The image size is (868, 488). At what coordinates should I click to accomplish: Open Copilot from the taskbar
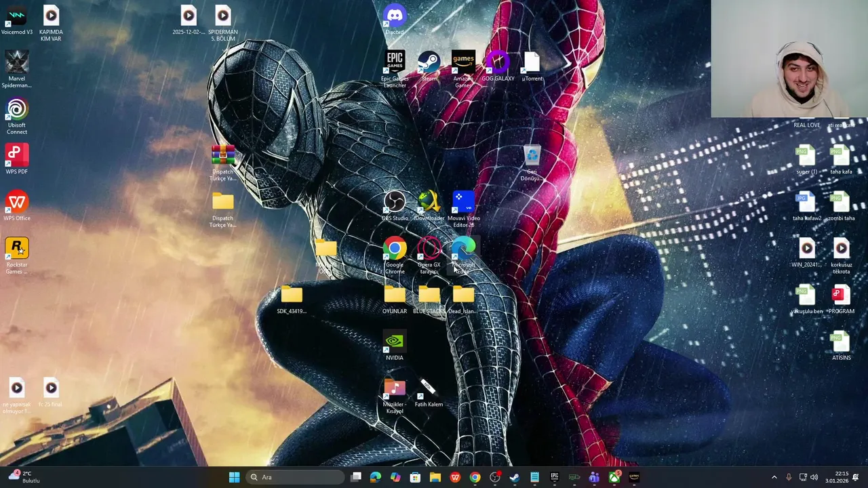(395, 477)
